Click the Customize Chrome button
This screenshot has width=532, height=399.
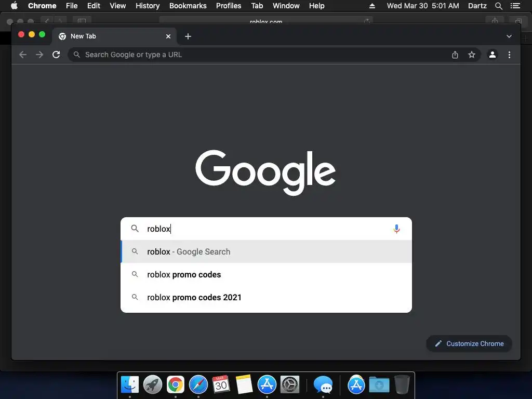click(x=469, y=344)
